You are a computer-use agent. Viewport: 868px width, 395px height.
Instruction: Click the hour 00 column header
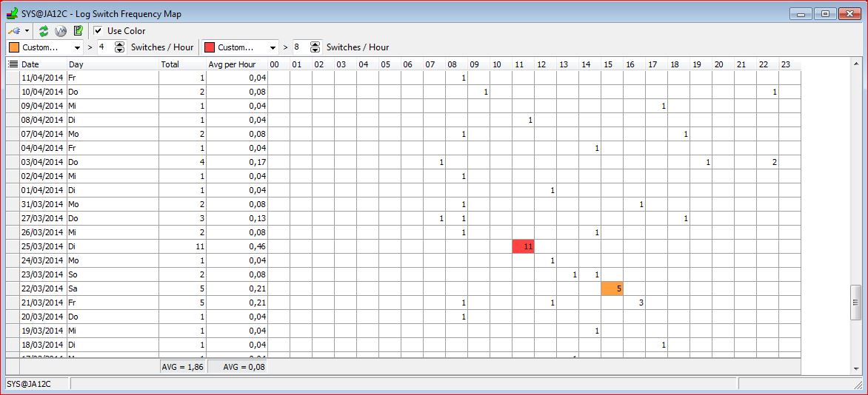point(278,64)
